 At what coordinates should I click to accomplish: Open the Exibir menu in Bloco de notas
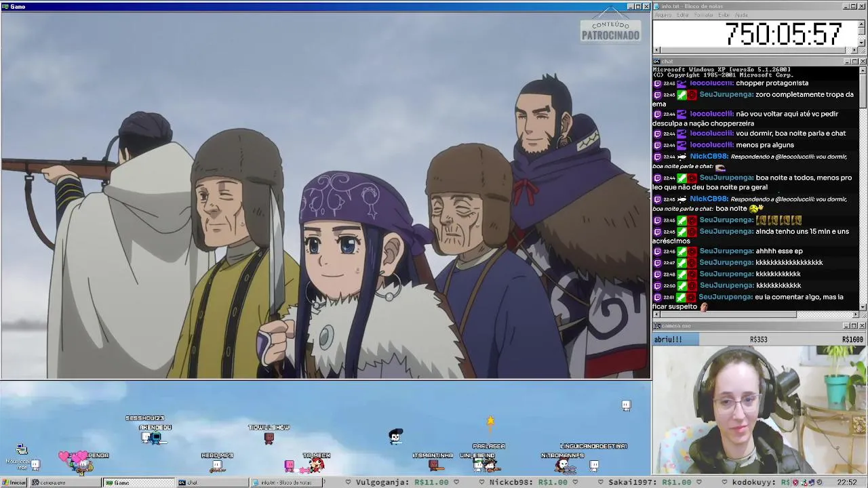pyautogui.click(x=724, y=15)
